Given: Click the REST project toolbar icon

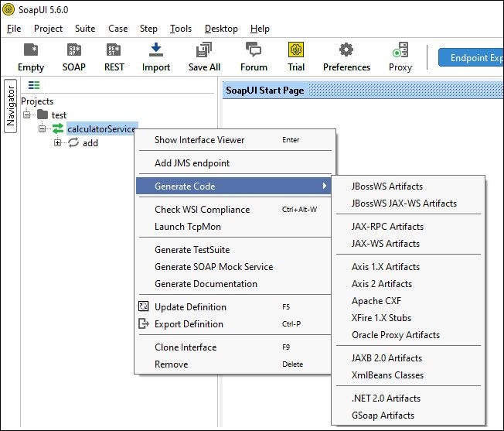Looking at the screenshot, I should pyautogui.click(x=114, y=50).
